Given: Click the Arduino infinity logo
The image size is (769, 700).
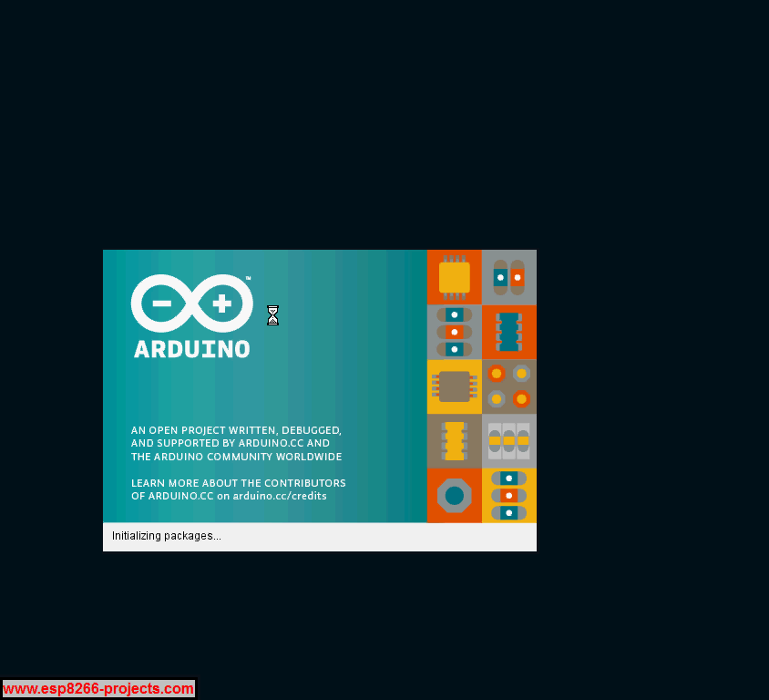Looking at the screenshot, I should tap(191, 304).
